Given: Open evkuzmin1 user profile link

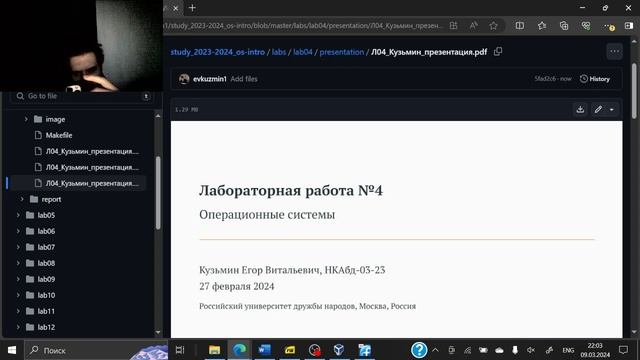Looking at the screenshot, I should click(x=209, y=79).
